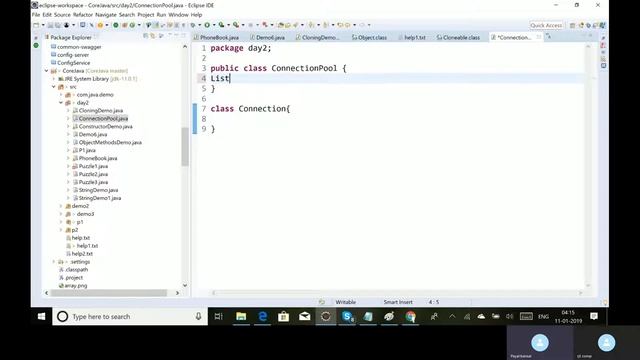Switch to Demo6.java editor tab
The width and height of the screenshot is (640, 360).
(267, 37)
